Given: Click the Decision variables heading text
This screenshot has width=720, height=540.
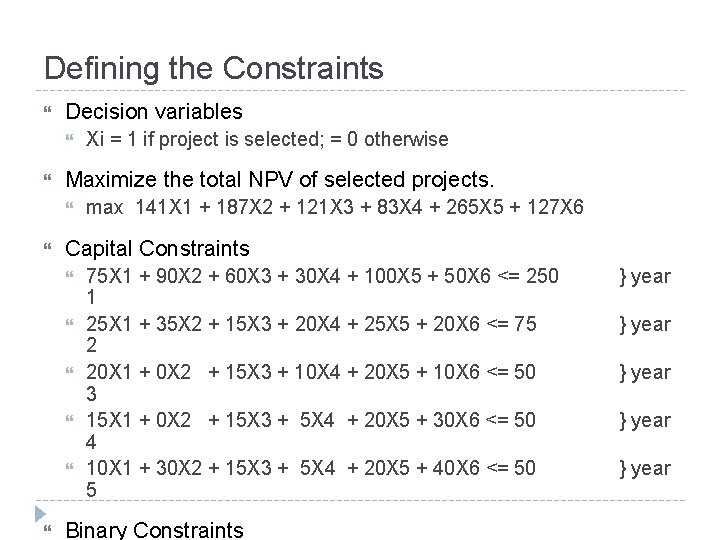Looking at the screenshot, I should [153, 111].
